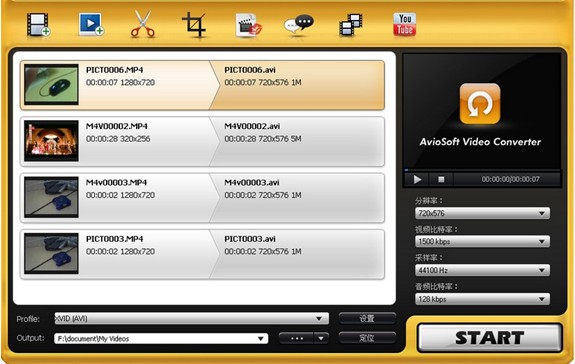Select the PICT0006.MP4 thumbnail
This screenshot has width=575, height=364.
coord(51,85)
